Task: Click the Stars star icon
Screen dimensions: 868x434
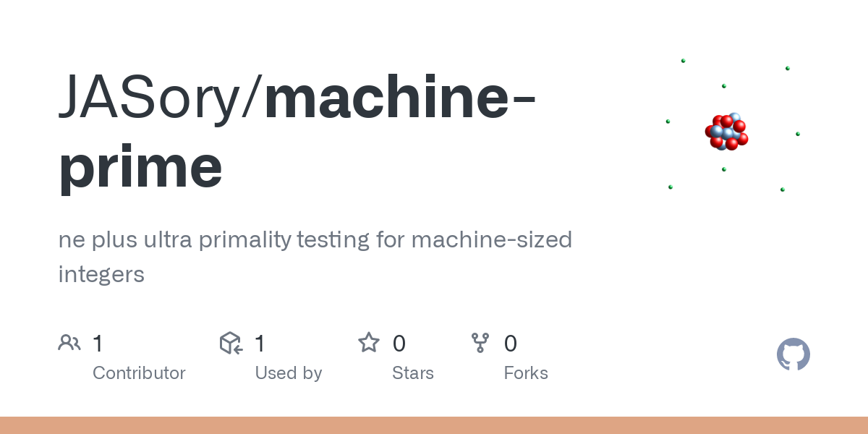Action: [x=369, y=342]
